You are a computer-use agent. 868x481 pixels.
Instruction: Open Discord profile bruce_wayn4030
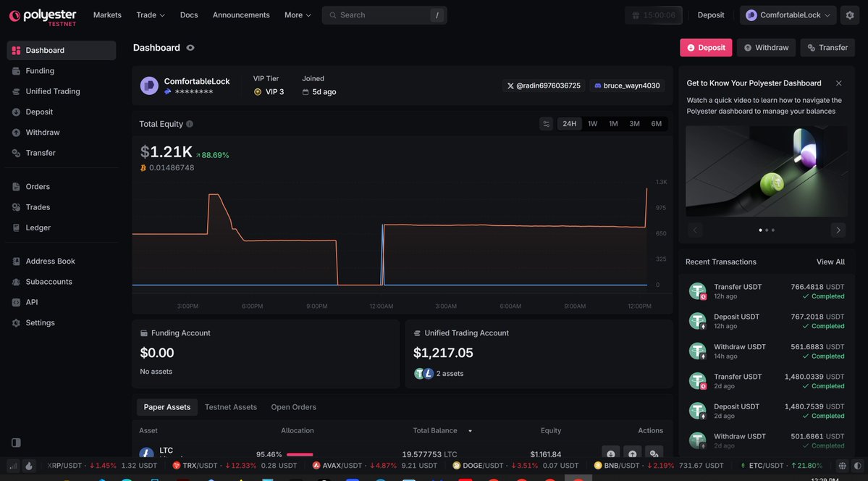(x=627, y=86)
